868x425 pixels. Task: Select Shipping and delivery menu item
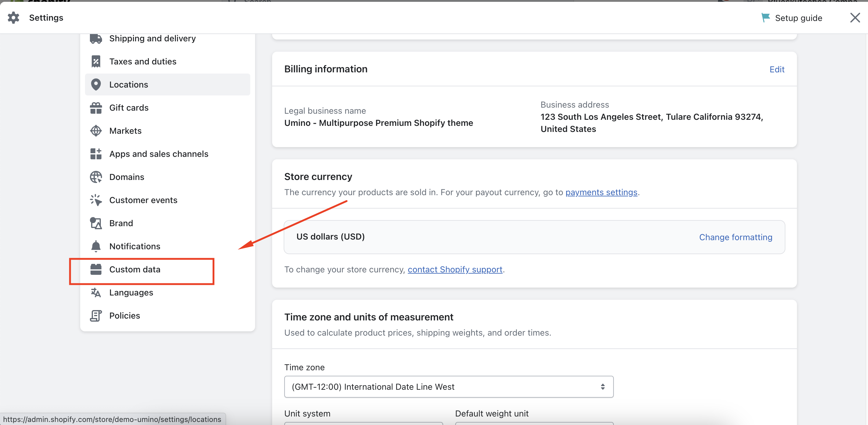152,38
